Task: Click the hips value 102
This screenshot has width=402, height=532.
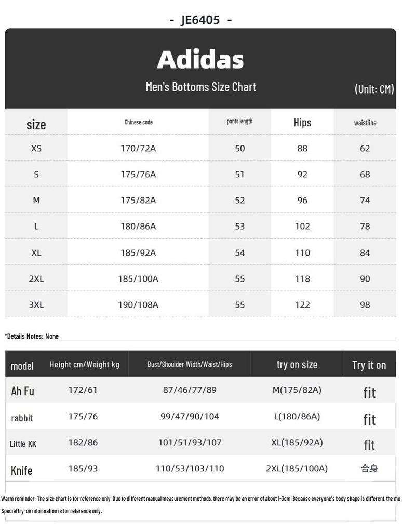Action: (302, 227)
